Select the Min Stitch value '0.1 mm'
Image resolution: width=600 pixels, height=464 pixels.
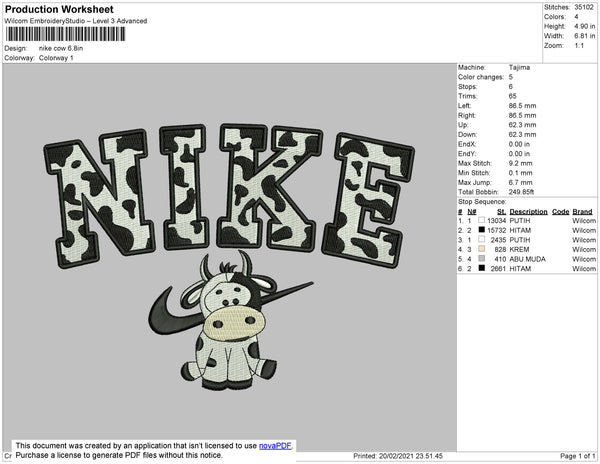pos(520,173)
